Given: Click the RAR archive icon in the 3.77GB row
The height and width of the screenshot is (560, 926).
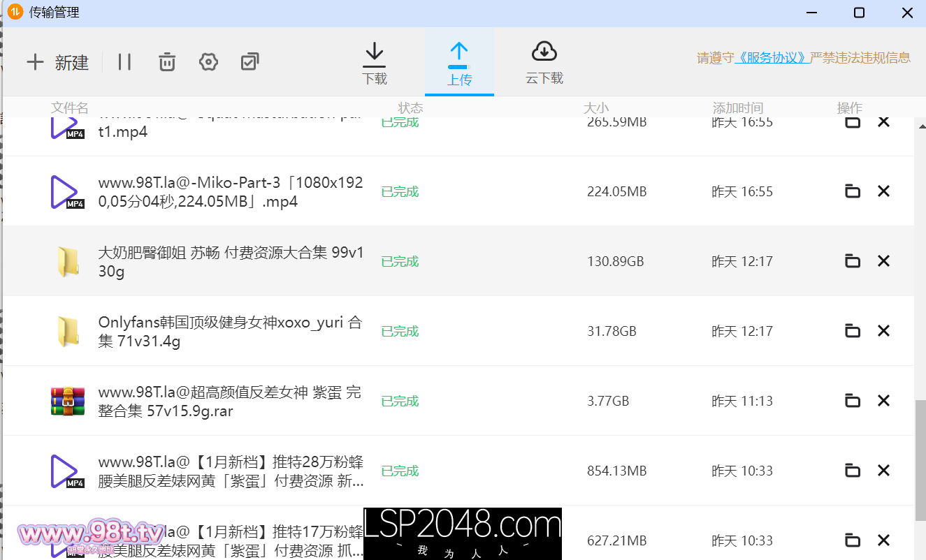Looking at the screenshot, I should click(68, 401).
